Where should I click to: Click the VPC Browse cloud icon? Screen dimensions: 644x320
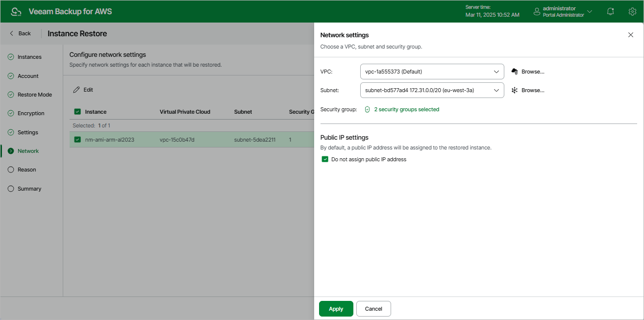coord(515,72)
